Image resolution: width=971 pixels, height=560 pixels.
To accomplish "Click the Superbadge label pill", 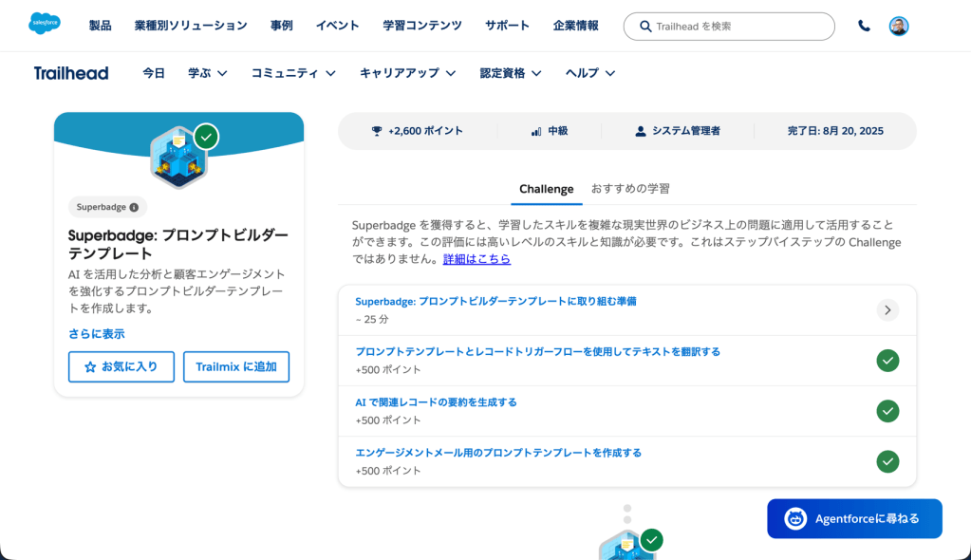I will (107, 207).
